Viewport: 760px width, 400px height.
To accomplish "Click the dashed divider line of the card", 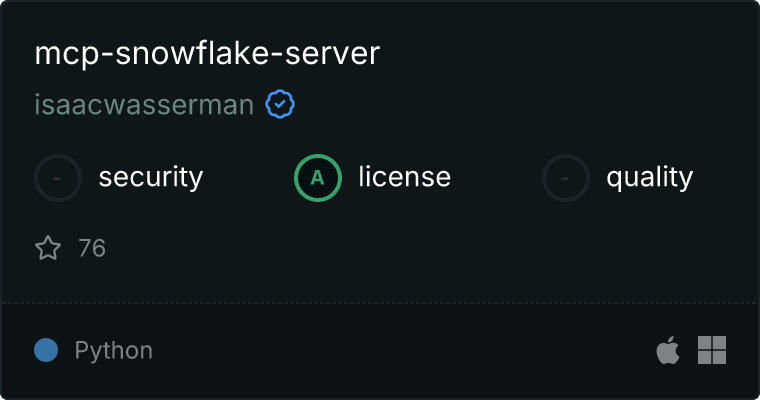I will (x=380, y=303).
